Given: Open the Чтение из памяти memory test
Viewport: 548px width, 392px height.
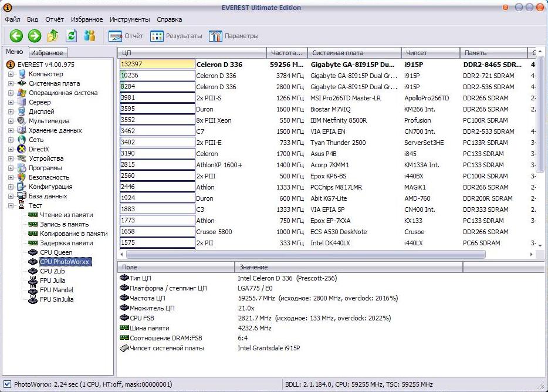Looking at the screenshot, I should (x=66, y=215).
